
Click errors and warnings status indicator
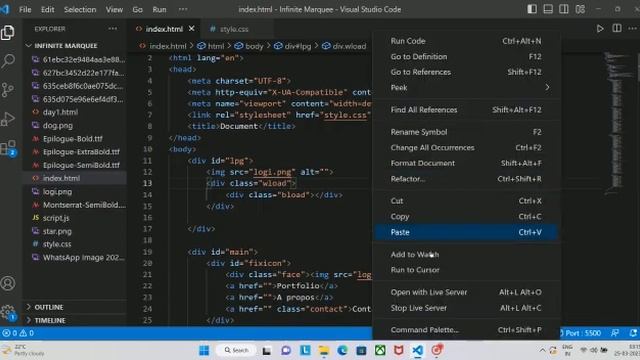click(x=18, y=333)
